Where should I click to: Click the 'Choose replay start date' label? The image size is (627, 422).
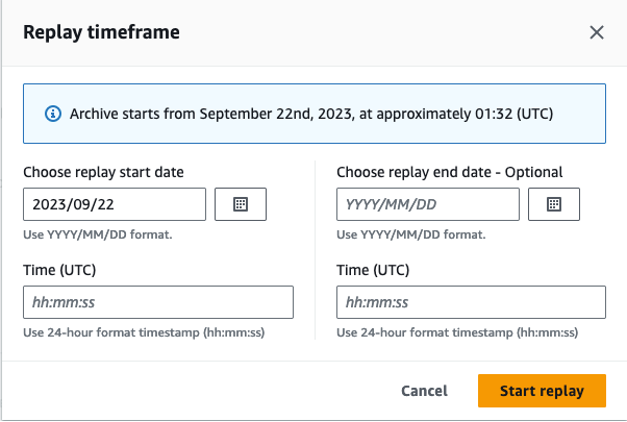(x=103, y=172)
